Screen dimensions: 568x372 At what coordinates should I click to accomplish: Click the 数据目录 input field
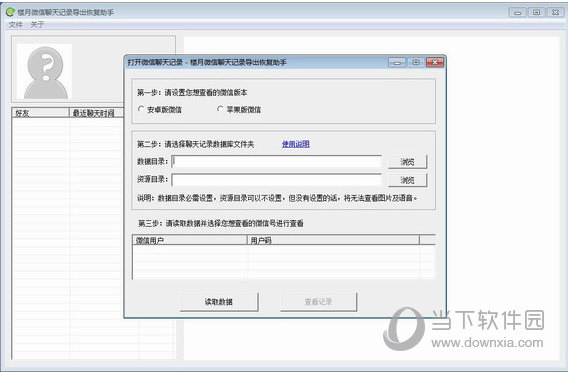(276, 162)
